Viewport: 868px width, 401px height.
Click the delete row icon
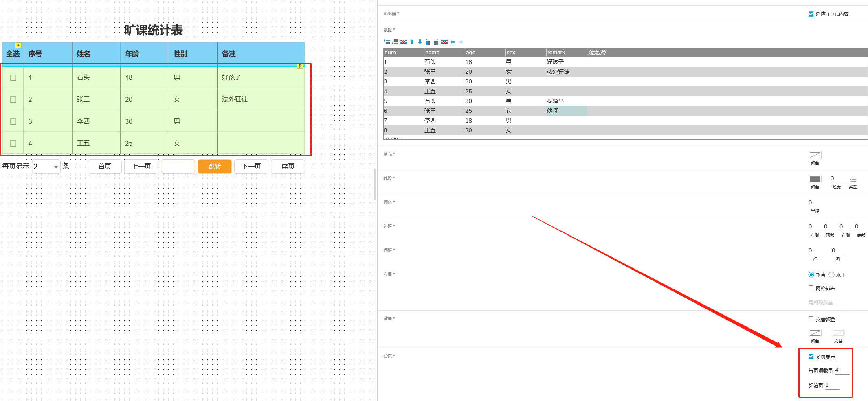click(404, 42)
